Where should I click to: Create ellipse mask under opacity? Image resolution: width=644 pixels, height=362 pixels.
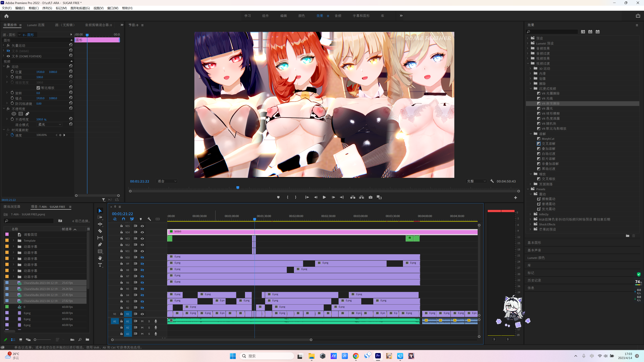(x=14, y=114)
